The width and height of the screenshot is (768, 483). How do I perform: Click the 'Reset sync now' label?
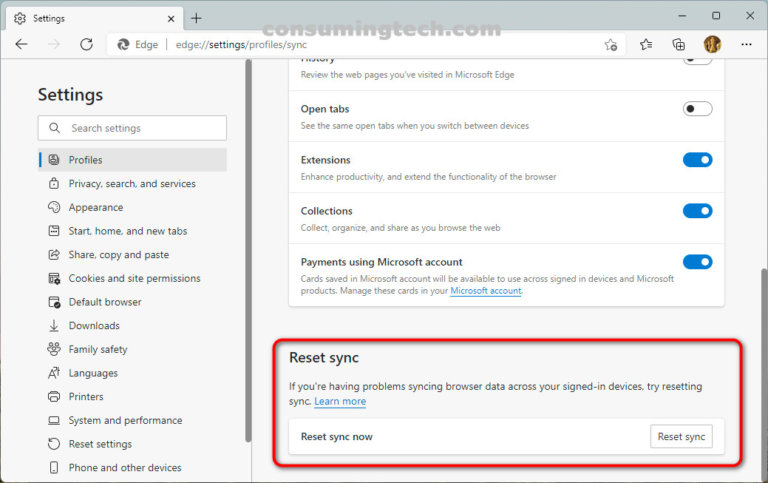[336, 436]
